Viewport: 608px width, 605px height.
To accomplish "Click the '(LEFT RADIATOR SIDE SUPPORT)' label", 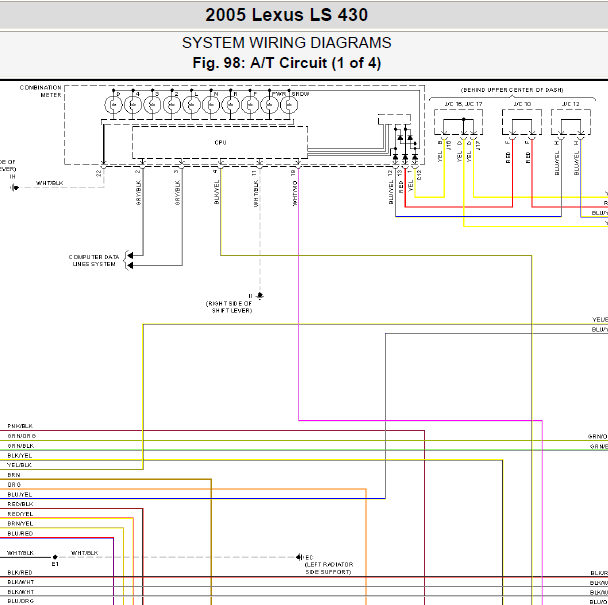I will pos(329,568).
